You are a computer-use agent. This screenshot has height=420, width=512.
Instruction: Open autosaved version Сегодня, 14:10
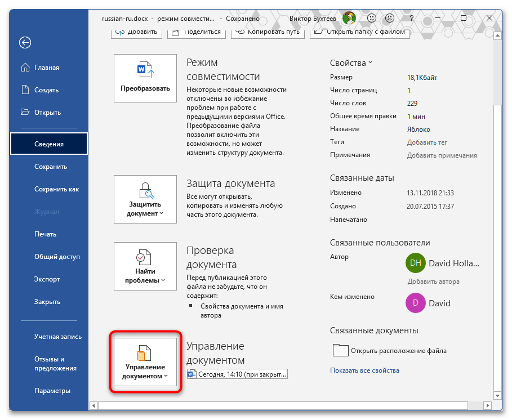tap(237, 374)
